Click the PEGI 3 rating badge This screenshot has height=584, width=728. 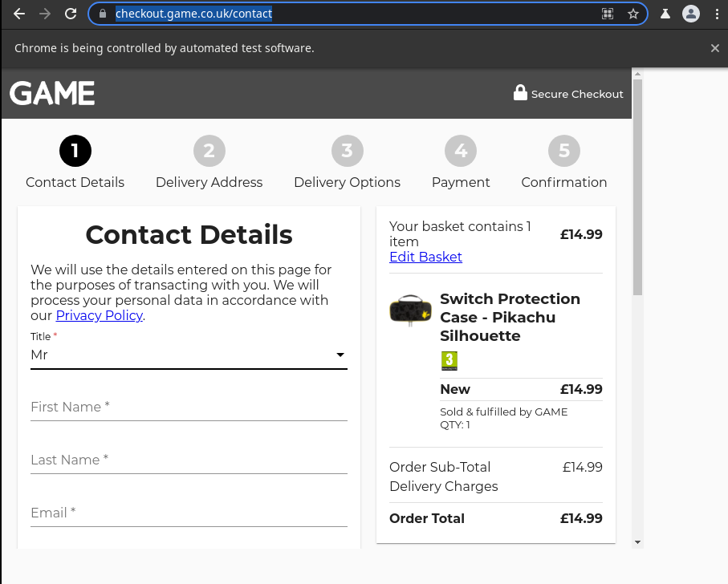449,361
